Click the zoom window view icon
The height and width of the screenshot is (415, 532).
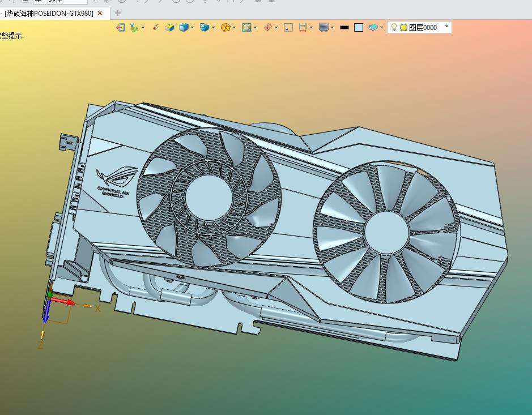pyautogui.click(x=246, y=27)
